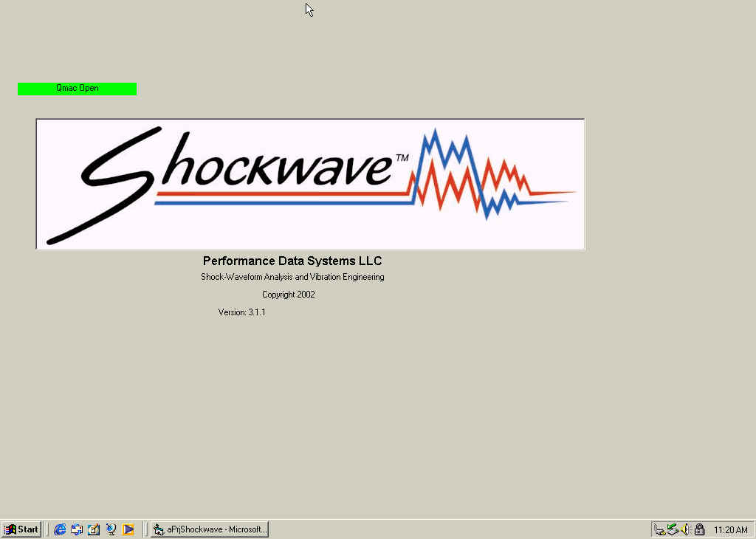Click the Version: 3.1.1 label
Screen dimensions: 756x539
click(x=241, y=312)
